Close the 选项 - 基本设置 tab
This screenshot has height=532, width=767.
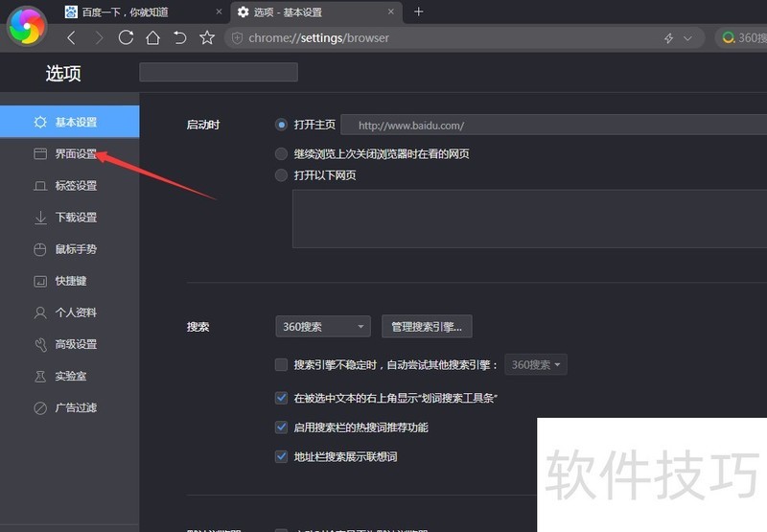pyautogui.click(x=391, y=12)
